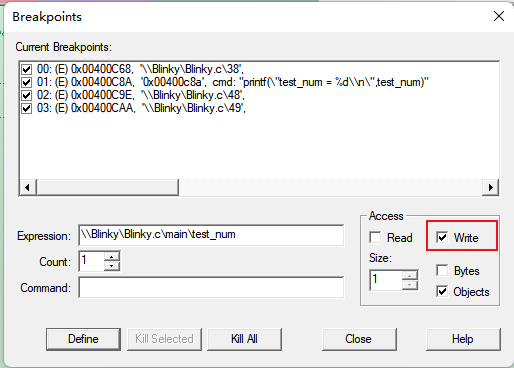The width and height of the screenshot is (514, 368).
Task: Disable breakpoint 00 checkbox at Blinky.c\38
Action: (x=26, y=69)
